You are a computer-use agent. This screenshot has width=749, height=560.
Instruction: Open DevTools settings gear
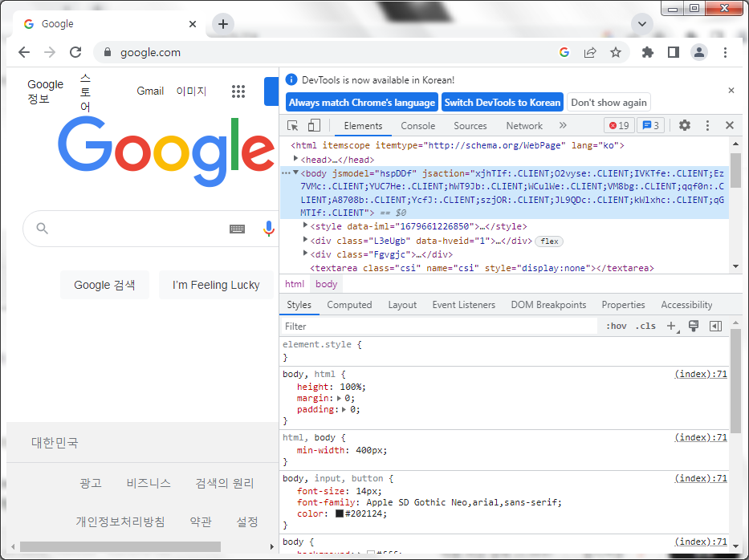685,125
